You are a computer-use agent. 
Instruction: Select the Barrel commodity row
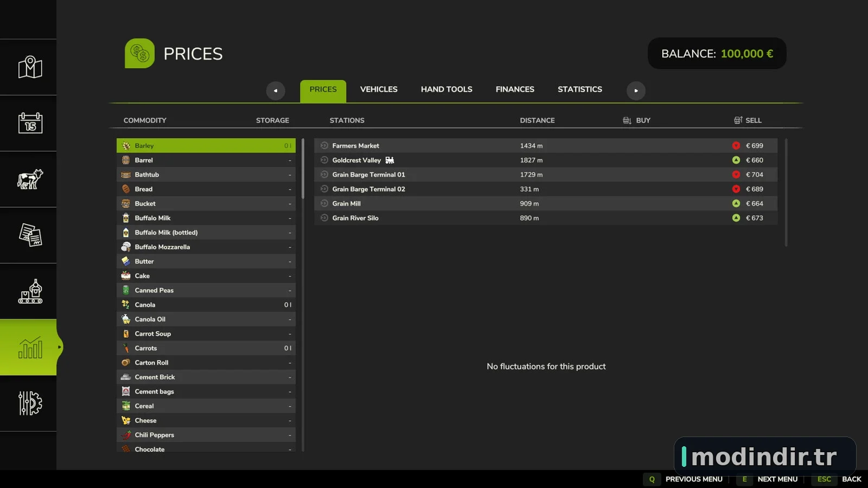[206, 160]
